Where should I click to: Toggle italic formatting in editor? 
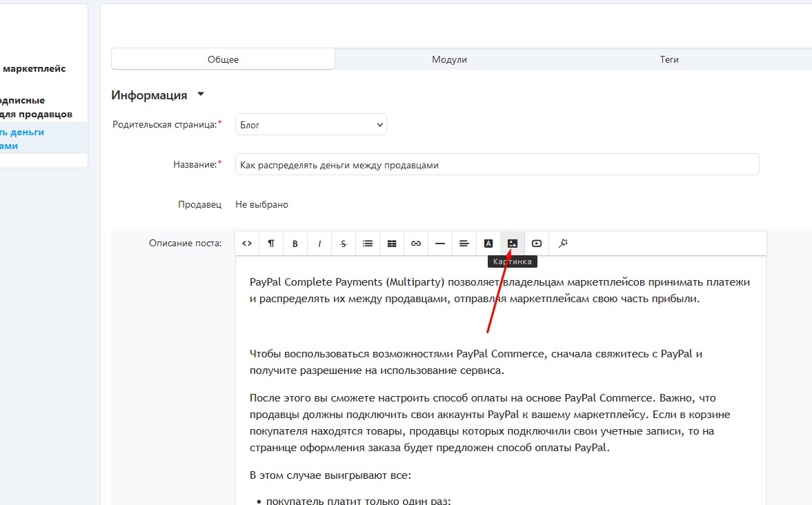[319, 244]
